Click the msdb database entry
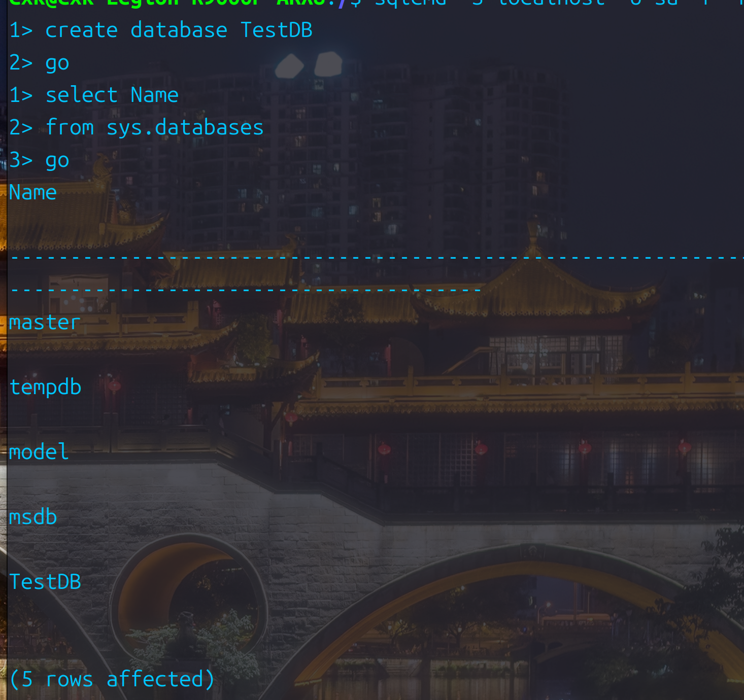 pyautogui.click(x=32, y=516)
